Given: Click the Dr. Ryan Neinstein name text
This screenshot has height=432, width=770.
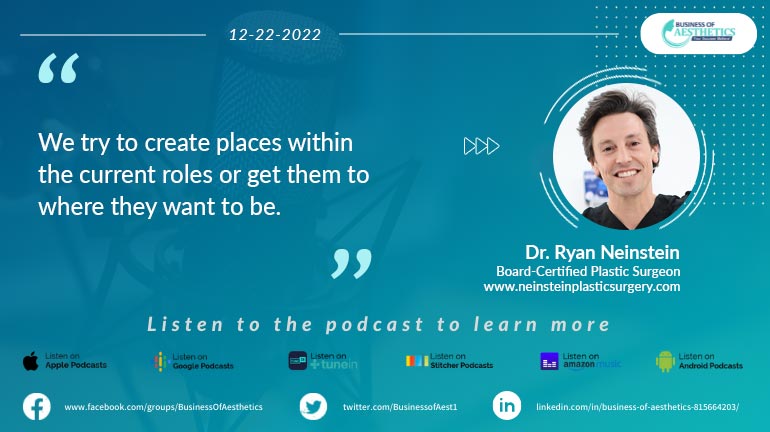Looking at the screenshot, I should [602, 252].
